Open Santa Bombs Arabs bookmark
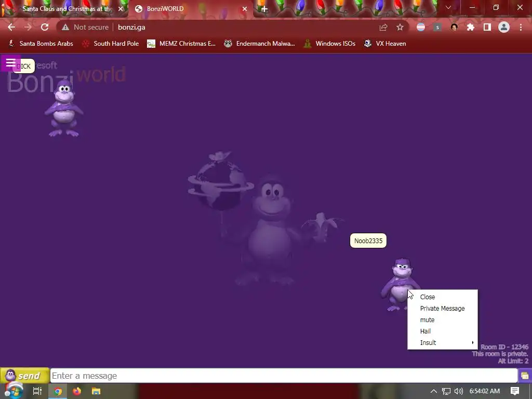Viewport: 532px width, 399px height. coord(41,44)
